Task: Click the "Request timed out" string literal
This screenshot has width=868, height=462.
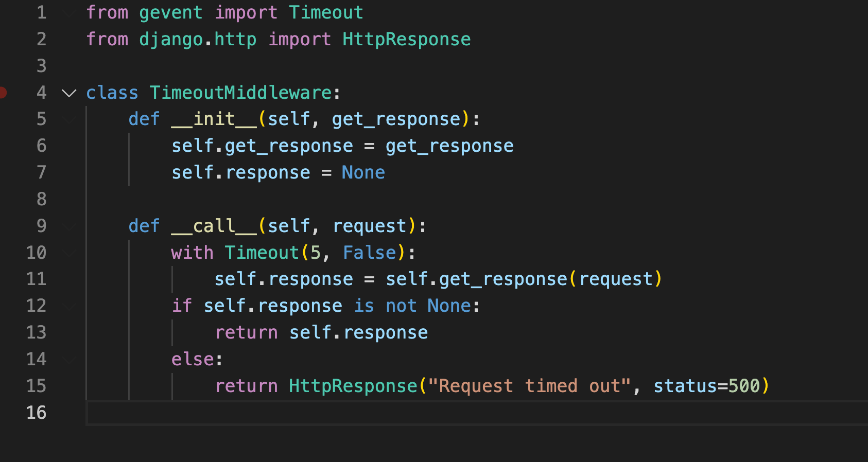Action: point(529,386)
